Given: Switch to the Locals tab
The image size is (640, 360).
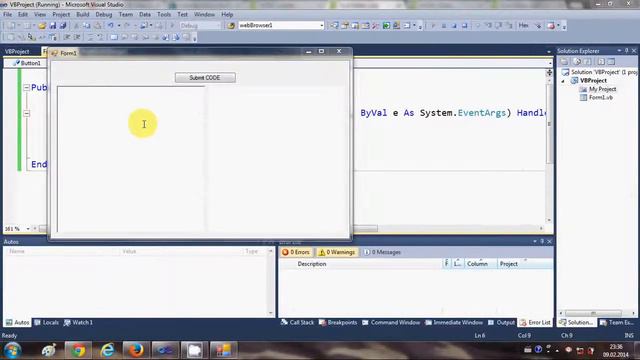Looking at the screenshot, I should 46,322.
